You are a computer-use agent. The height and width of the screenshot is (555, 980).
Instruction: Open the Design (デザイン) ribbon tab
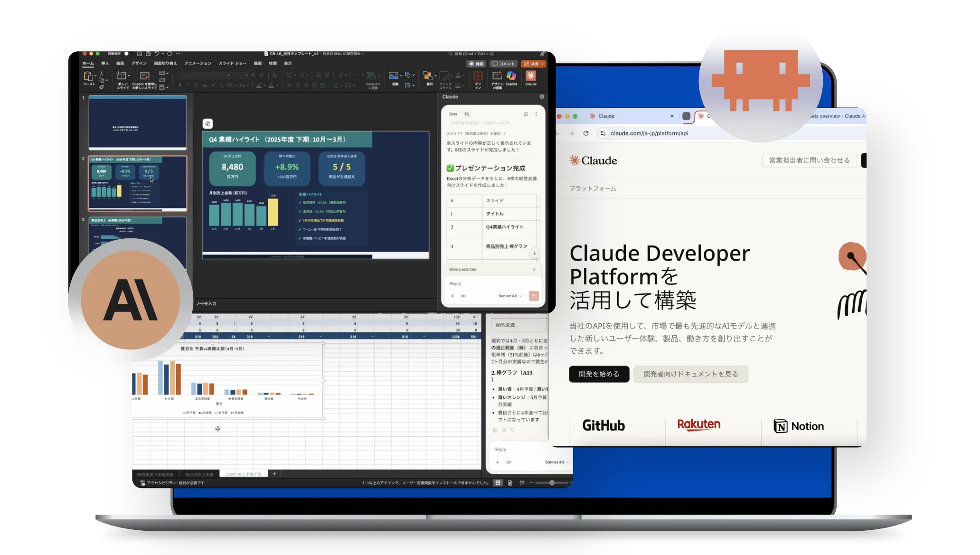[139, 63]
